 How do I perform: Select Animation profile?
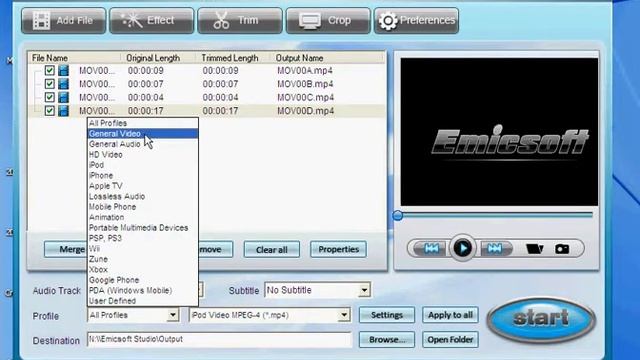click(143, 217)
